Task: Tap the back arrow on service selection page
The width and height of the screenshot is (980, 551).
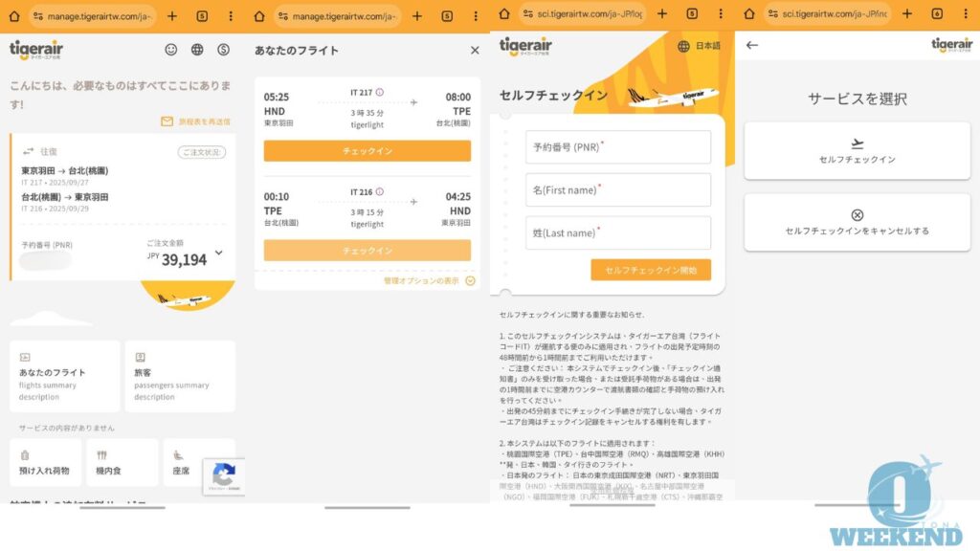Action: (752, 45)
